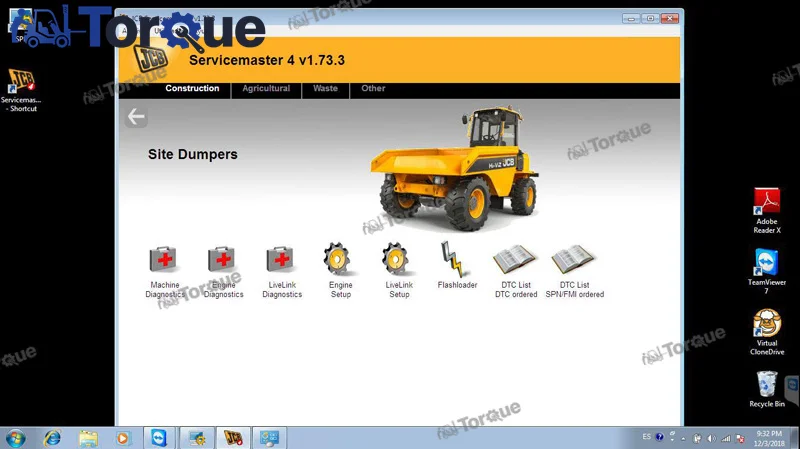Click the help question mark tray icon
The image size is (800, 449).
pyautogui.click(x=659, y=437)
